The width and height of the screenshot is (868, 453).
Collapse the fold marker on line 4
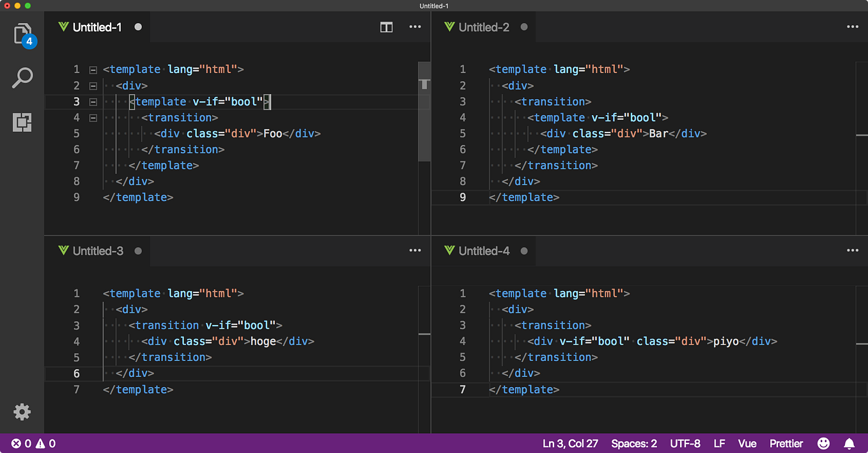coord(93,117)
